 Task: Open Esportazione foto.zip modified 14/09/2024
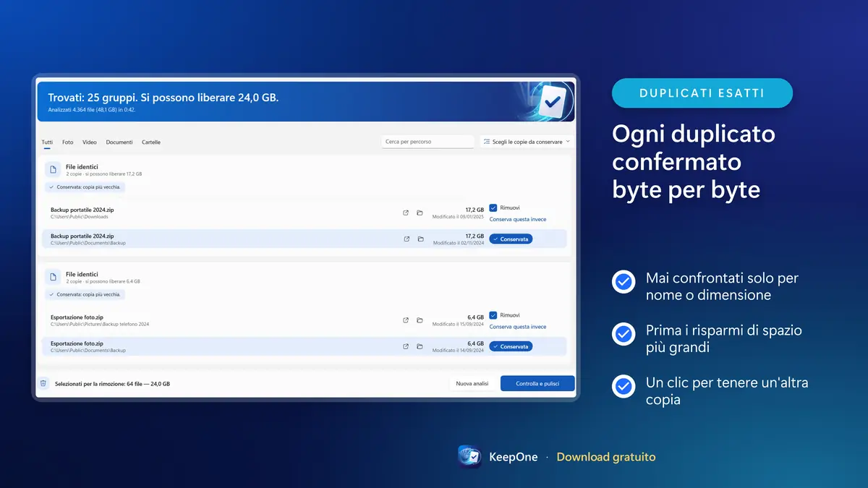[x=406, y=346]
